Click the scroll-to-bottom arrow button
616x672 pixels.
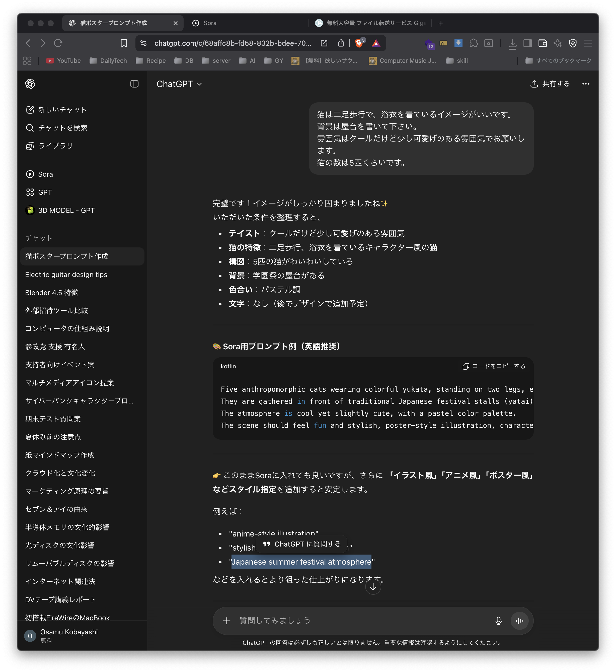pos(373,587)
